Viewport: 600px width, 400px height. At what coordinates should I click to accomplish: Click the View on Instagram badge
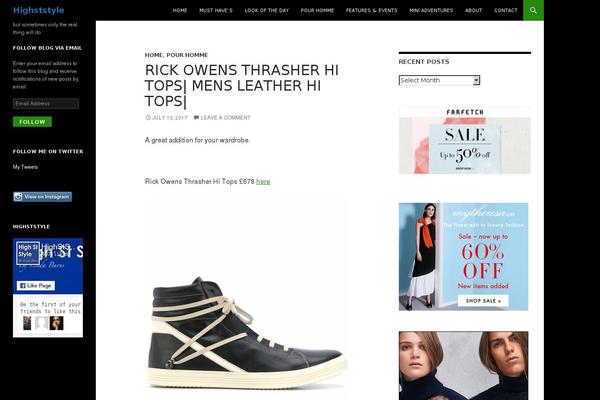(x=42, y=197)
